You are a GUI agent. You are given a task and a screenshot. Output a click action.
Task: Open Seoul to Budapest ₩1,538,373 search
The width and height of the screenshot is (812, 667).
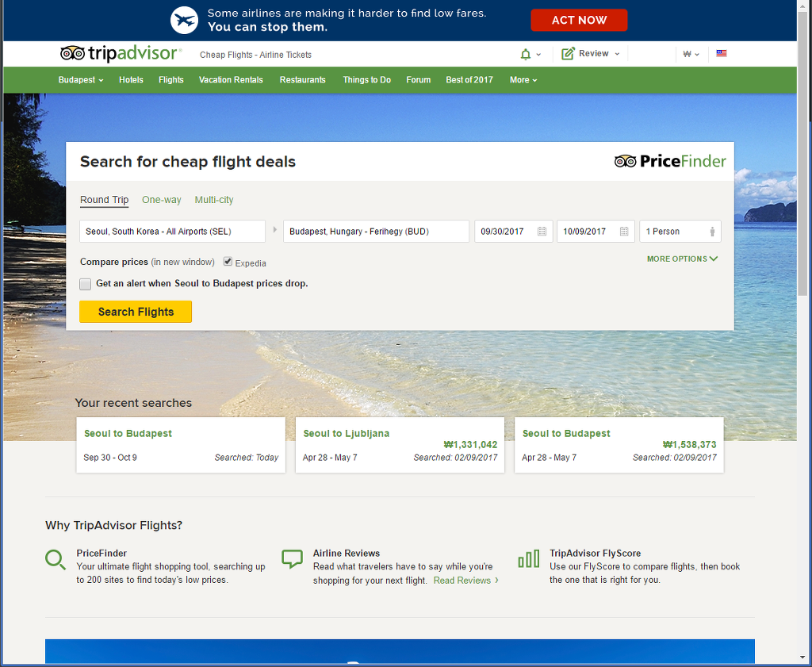[619, 445]
